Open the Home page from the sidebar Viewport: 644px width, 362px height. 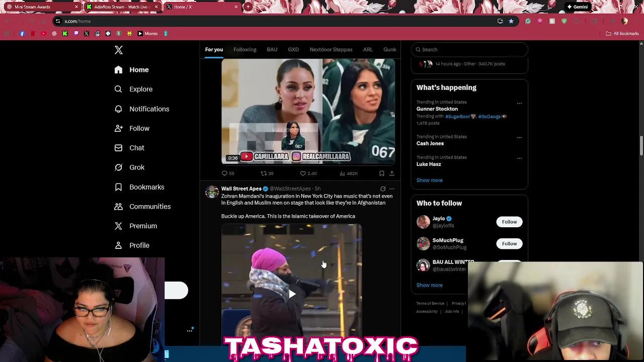(x=131, y=70)
